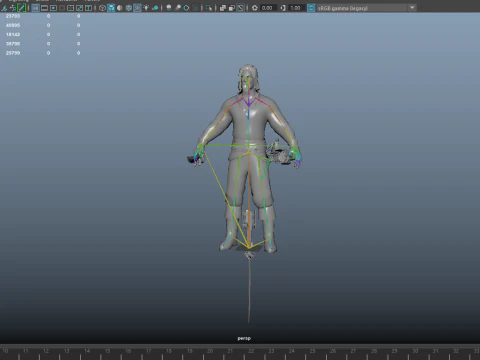
Task: Toggle the Resolution Gate overlay
Action: [53, 8]
